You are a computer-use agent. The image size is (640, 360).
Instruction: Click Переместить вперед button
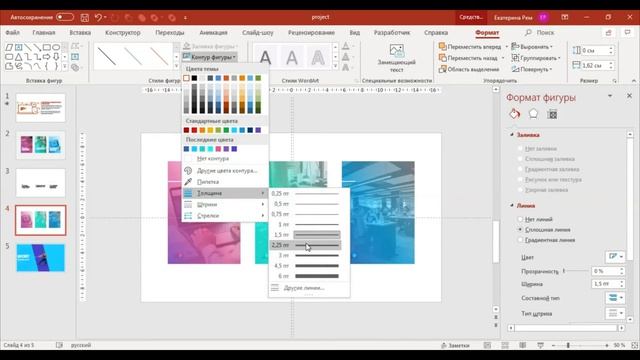click(470, 47)
